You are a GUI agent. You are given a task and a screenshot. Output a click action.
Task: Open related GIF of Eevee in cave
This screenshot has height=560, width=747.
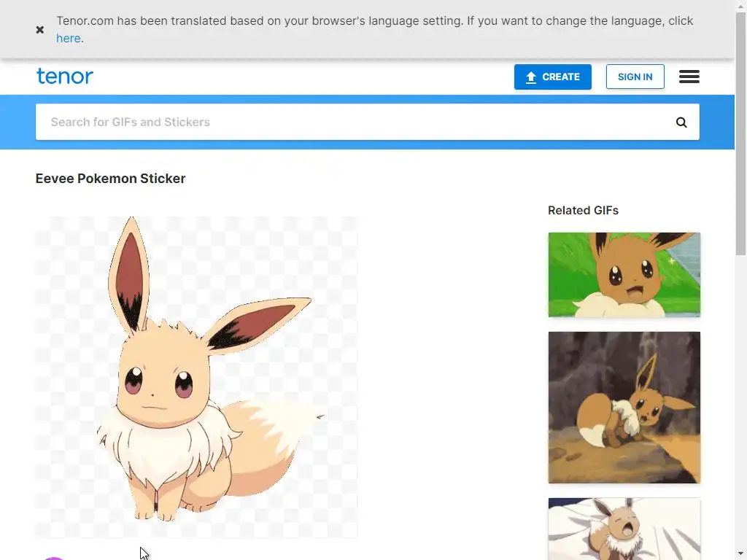coord(624,408)
